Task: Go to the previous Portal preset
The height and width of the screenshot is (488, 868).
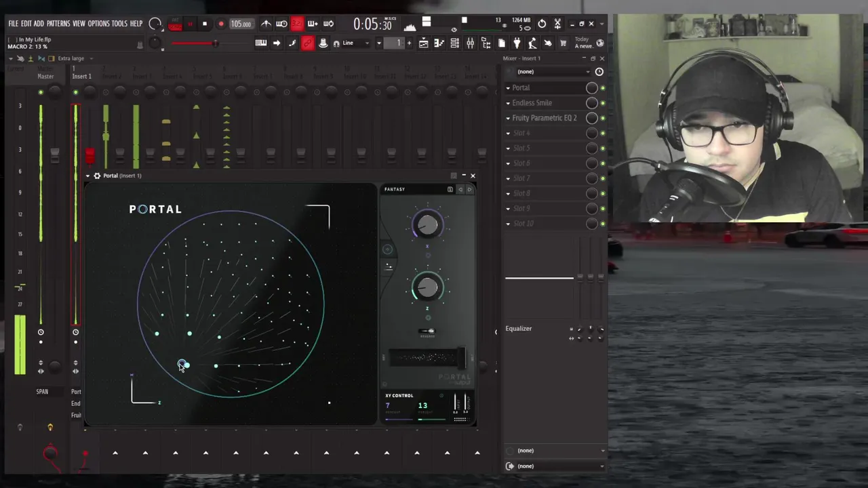Action: tap(460, 189)
